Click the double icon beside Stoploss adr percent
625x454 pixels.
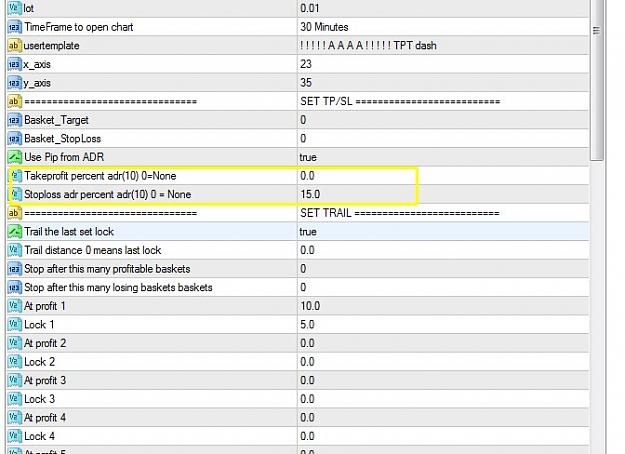point(16,195)
